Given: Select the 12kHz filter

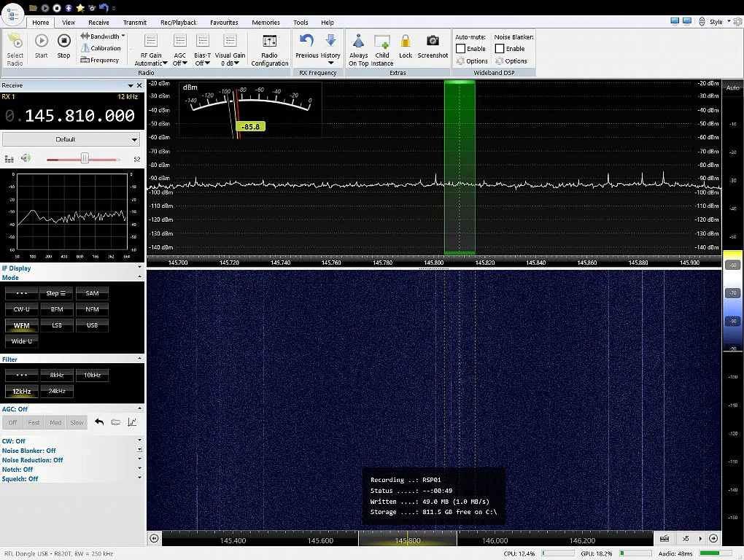Looking at the screenshot, I should 21,391.
